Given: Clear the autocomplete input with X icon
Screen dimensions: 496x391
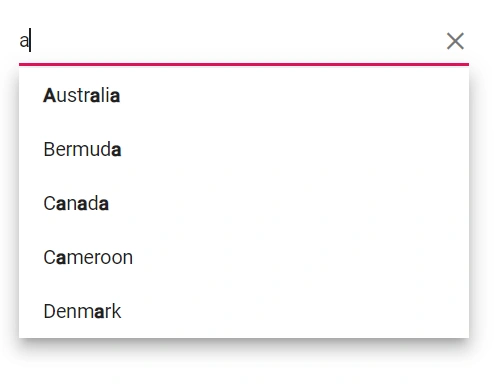Looking at the screenshot, I should (455, 41).
